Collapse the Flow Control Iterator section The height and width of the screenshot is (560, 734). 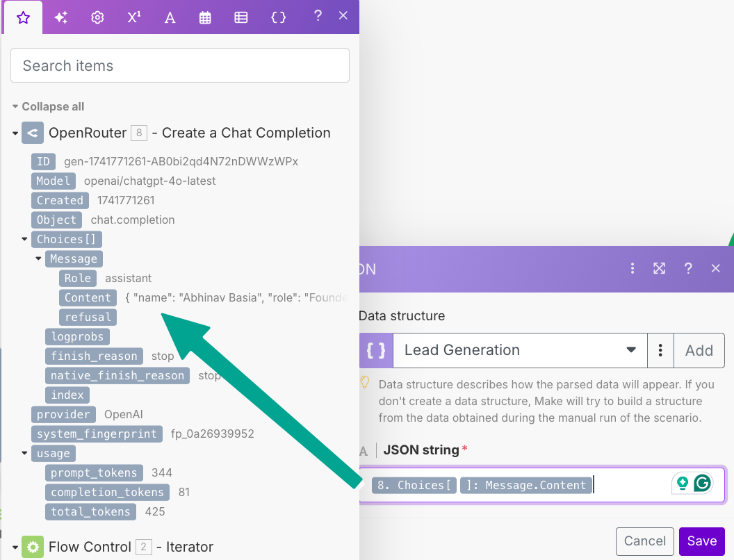[15, 547]
